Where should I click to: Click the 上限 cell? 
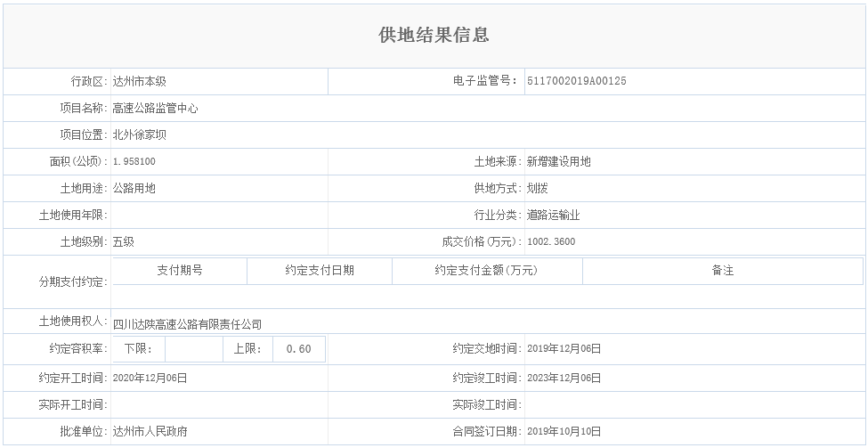pyautogui.click(x=248, y=349)
